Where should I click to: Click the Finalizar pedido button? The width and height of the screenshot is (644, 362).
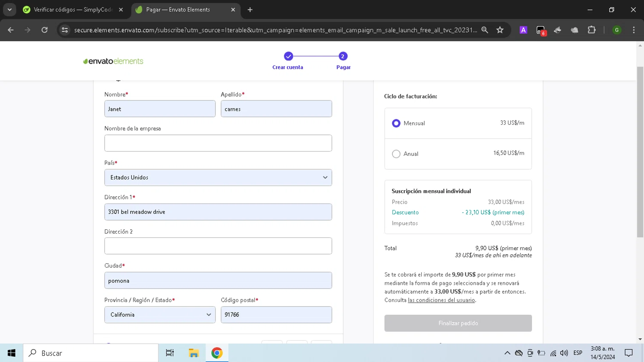458,323
